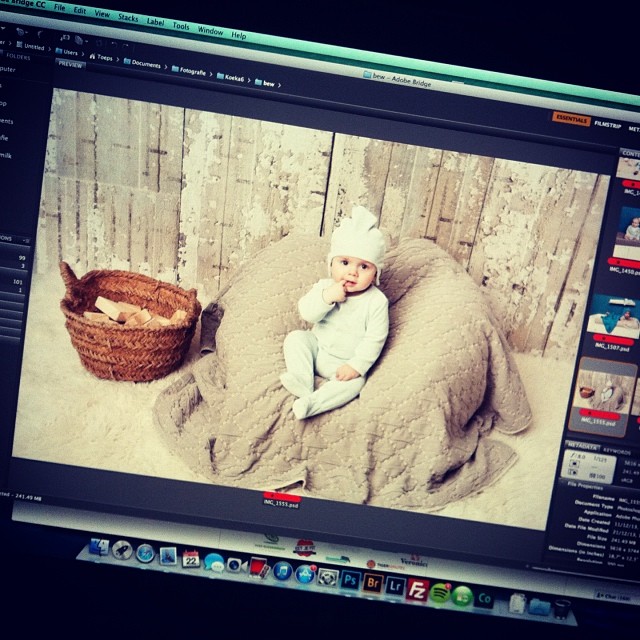Open FaceTime camera icon in Dock
The width and height of the screenshot is (640, 640).
tap(237, 565)
